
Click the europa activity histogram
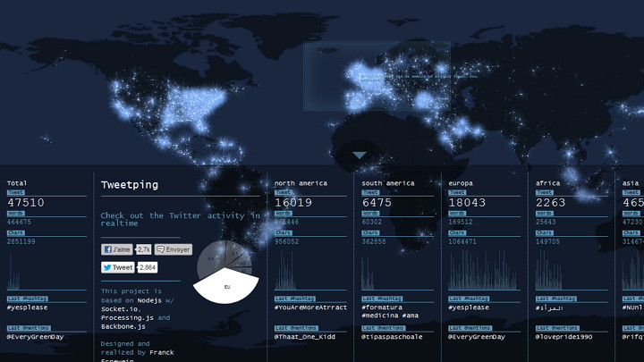pos(483,270)
